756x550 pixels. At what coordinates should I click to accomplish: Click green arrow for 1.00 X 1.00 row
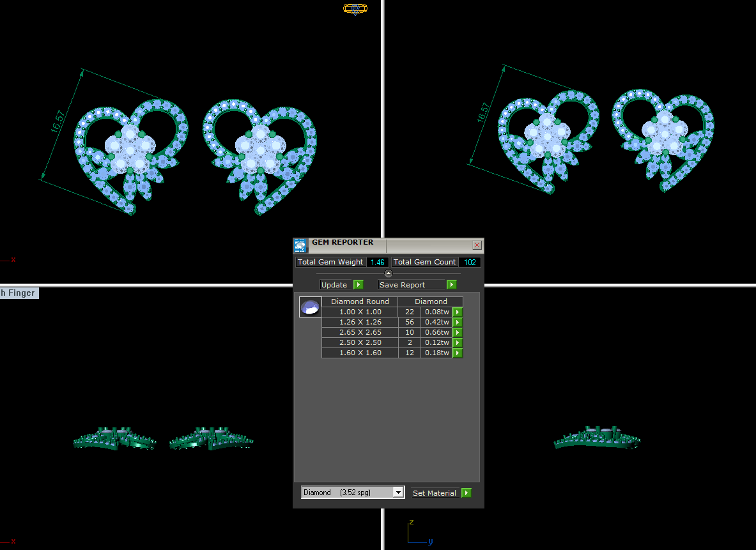click(458, 312)
